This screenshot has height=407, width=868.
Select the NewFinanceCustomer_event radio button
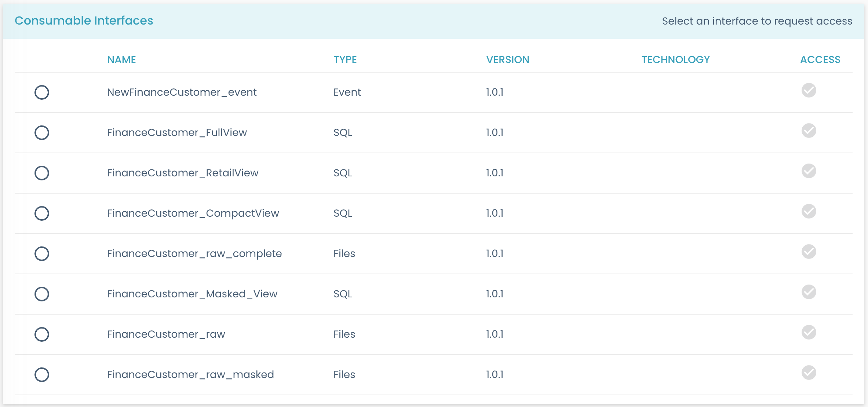click(42, 92)
